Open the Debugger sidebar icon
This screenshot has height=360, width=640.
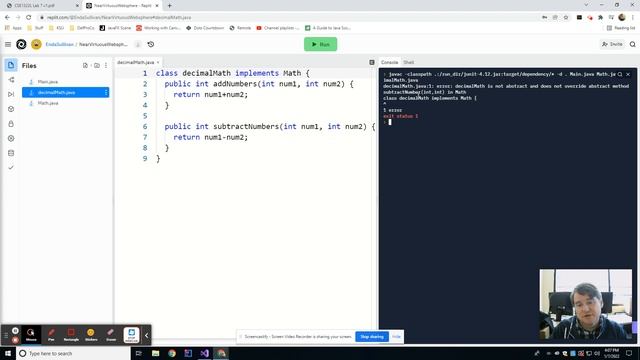pyautogui.click(x=11, y=94)
